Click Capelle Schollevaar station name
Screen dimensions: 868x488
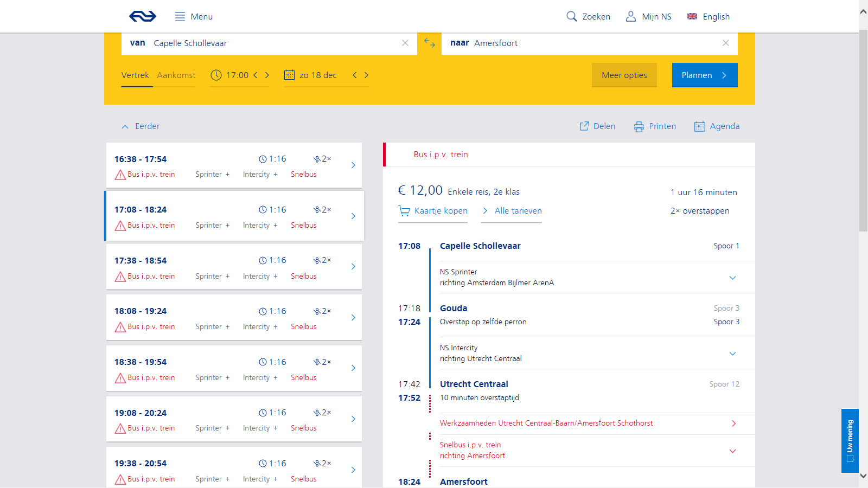pos(480,246)
